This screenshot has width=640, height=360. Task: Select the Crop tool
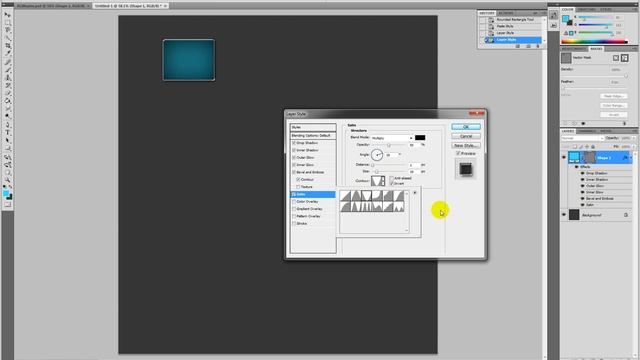click(x=7, y=46)
